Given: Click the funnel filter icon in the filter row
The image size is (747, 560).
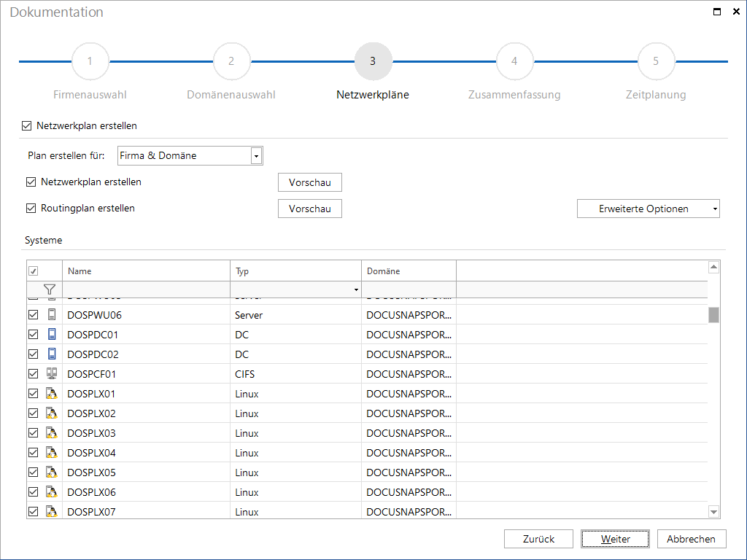Looking at the screenshot, I should point(49,289).
